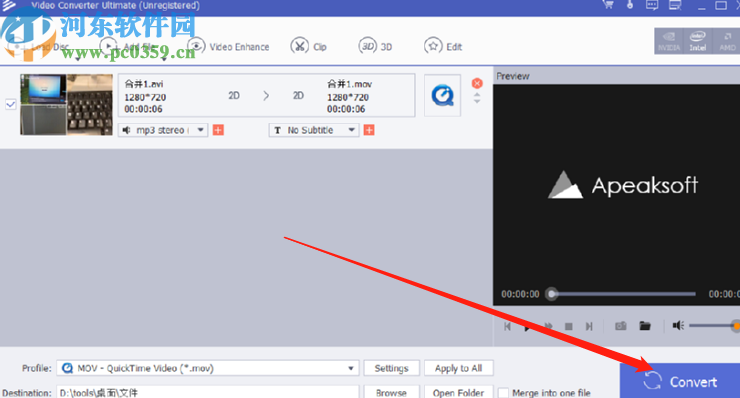Open the title bar monitor icon
740x398 pixels.
pyautogui.click(x=675, y=5)
